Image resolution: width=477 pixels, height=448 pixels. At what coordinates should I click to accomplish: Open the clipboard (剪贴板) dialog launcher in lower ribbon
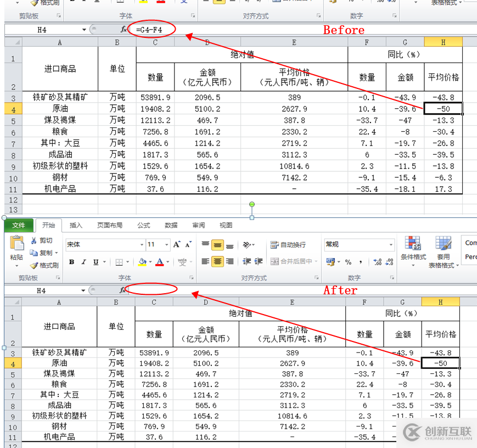click(x=58, y=278)
